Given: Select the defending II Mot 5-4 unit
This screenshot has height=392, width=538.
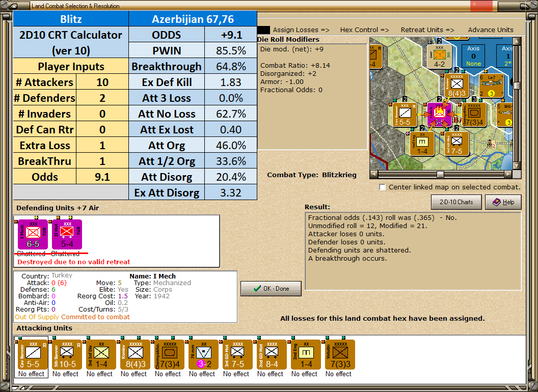Looking at the screenshot, I should tap(67, 234).
